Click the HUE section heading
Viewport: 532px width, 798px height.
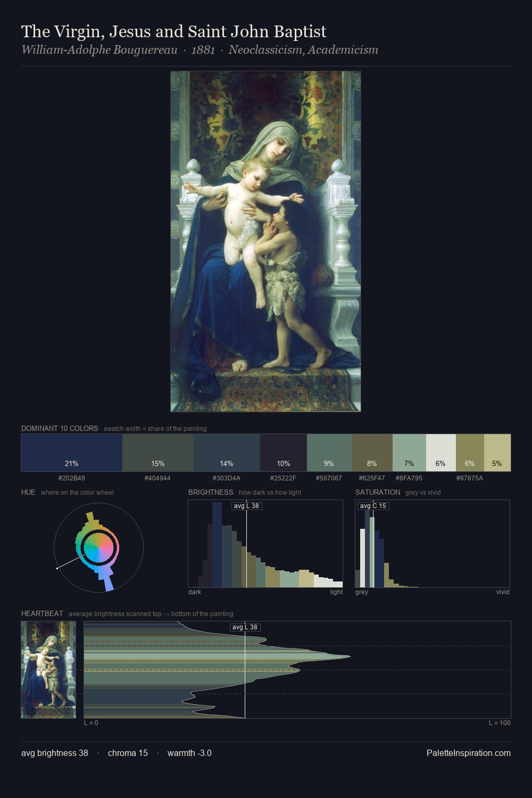[28, 492]
